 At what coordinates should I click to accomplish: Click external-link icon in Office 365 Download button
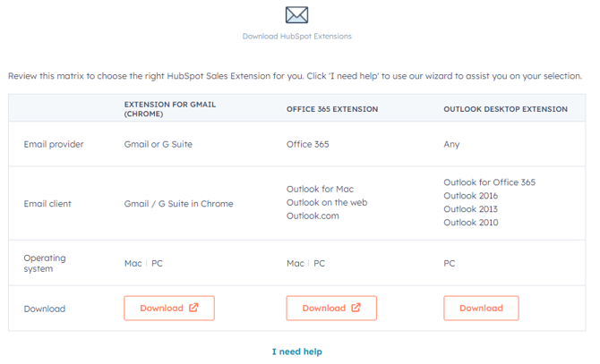(x=356, y=308)
